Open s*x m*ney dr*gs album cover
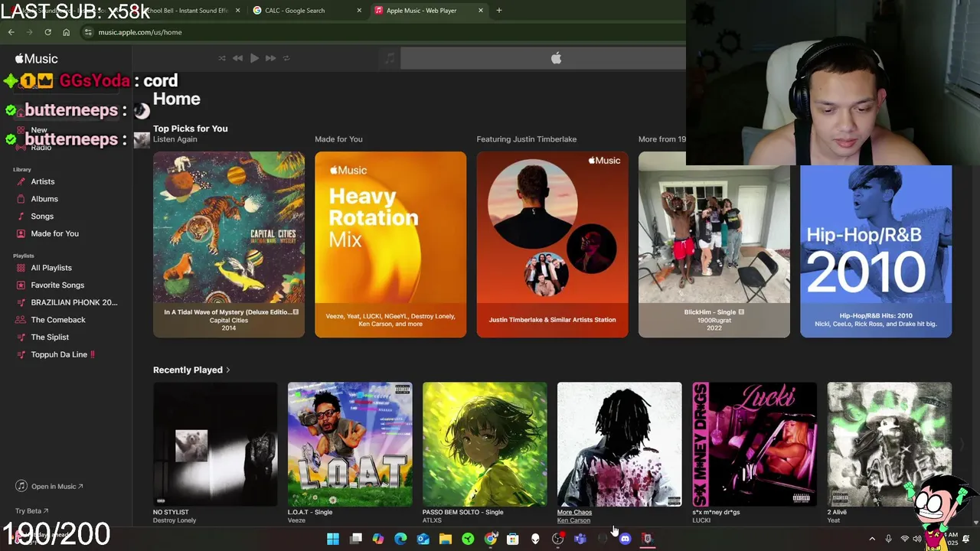This screenshot has width=980, height=551. pos(754,445)
